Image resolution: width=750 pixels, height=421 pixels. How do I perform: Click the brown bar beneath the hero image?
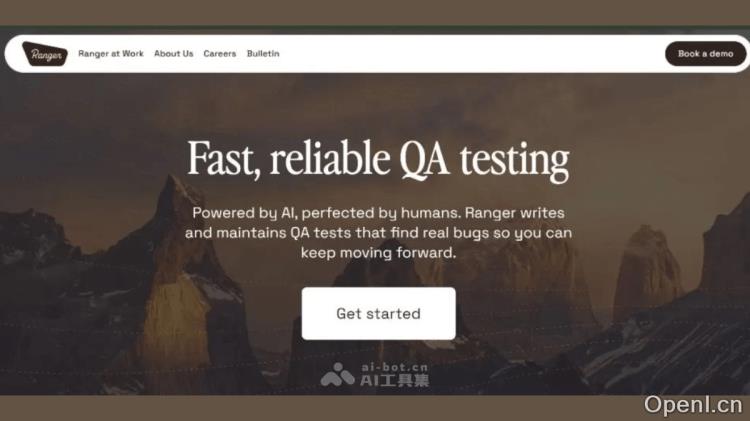[316, 408]
